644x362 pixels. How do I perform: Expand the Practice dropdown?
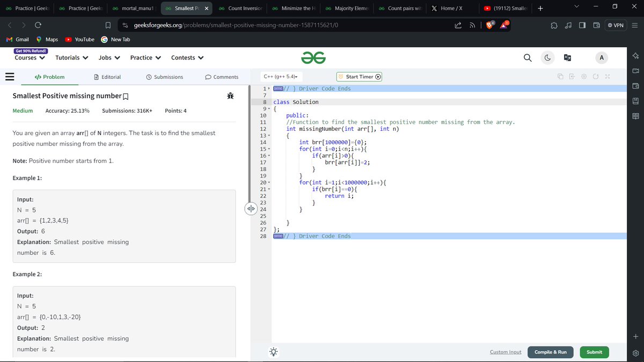(x=146, y=58)
